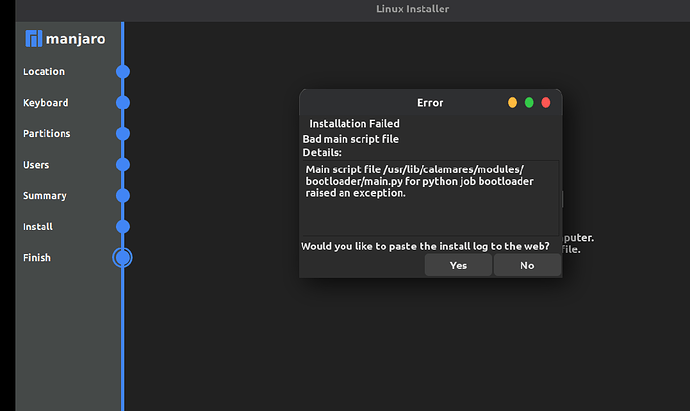The height and width of the screenshot is (411, 690).
Task: Click the Summary progress dot
Action: [x=123, y=195]
